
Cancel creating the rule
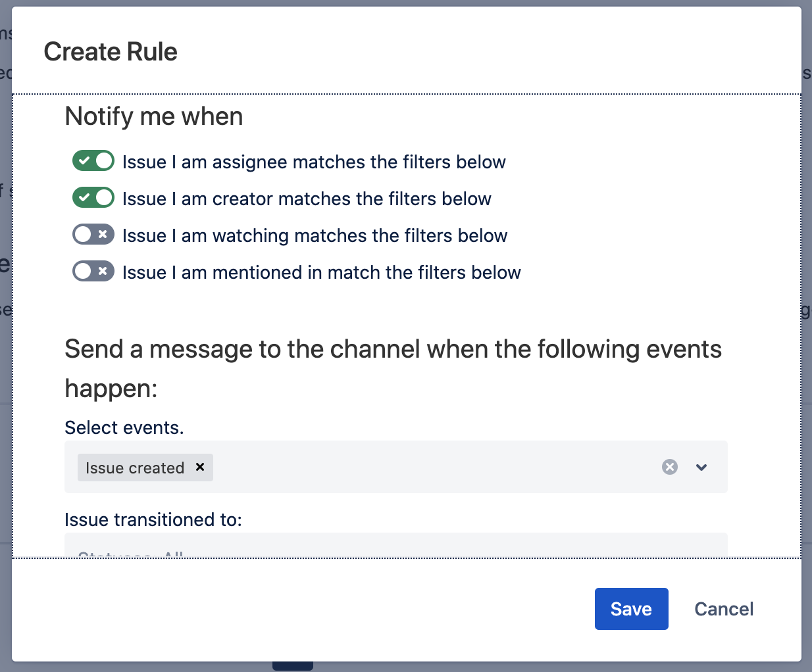(723, 609)
